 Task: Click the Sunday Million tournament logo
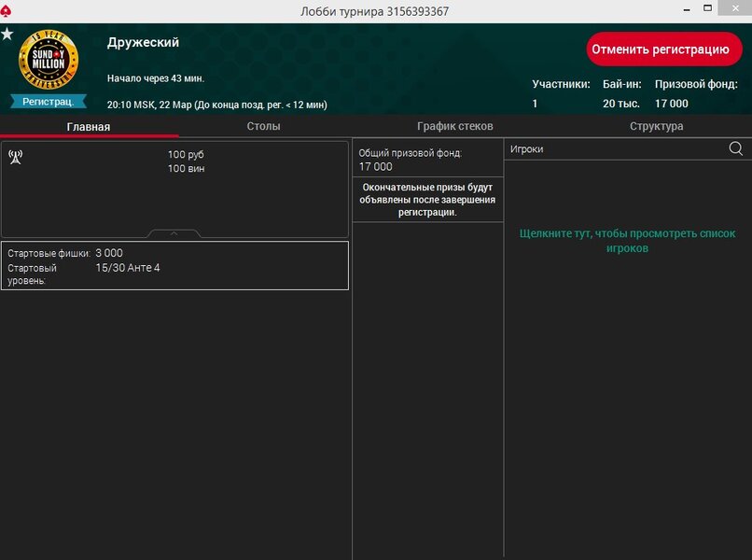[49, 61]
